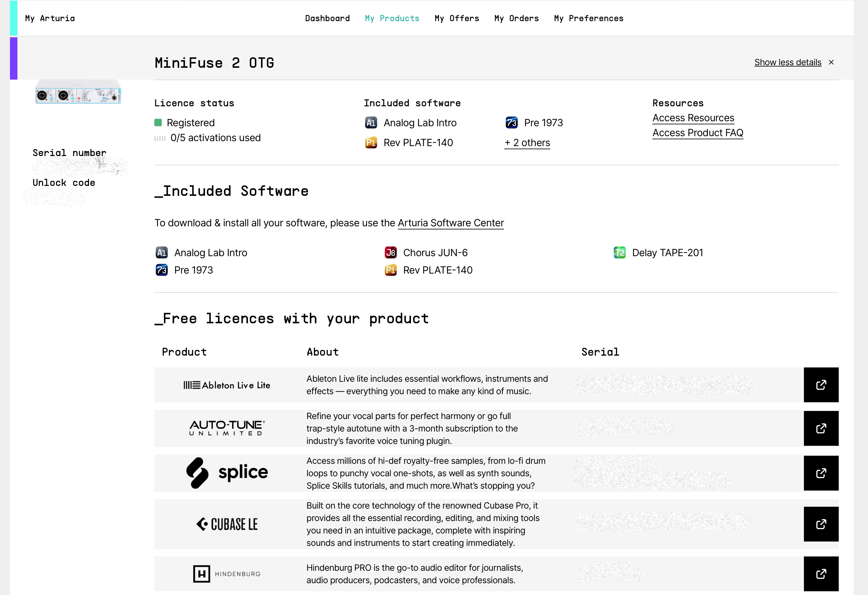Click the Delay TAPE-201 software icon

coord(619,253)
